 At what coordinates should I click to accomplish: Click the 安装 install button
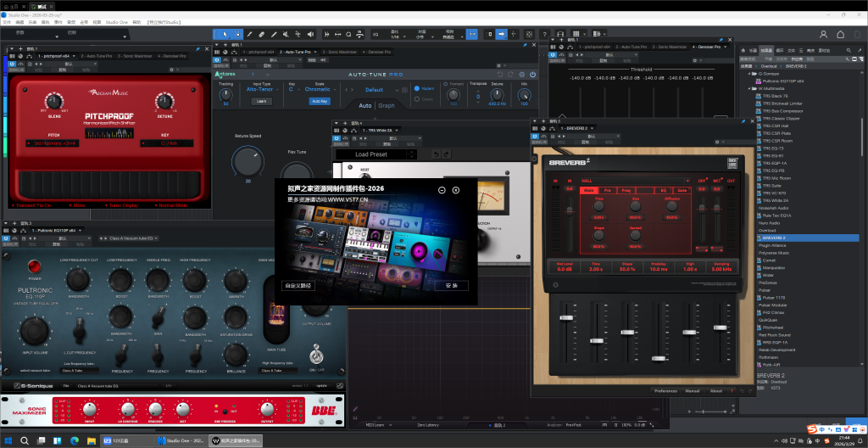[x=452, y=286]
